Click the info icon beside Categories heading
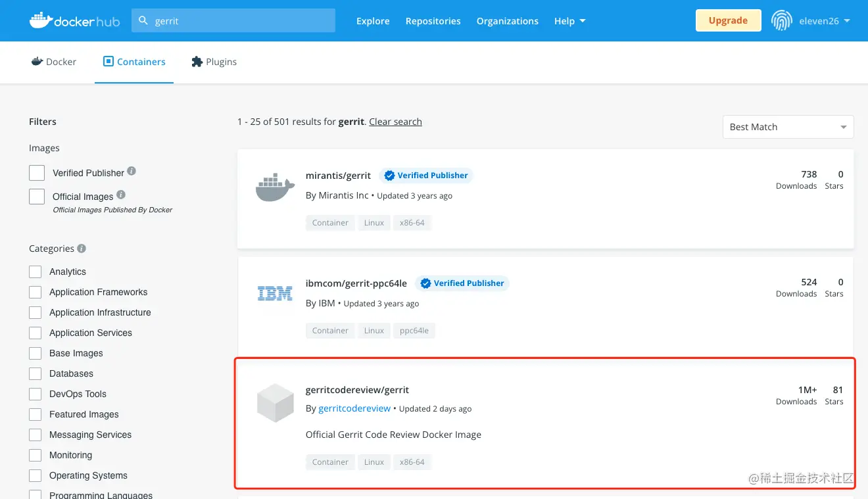This screenshot has width=868, height=499. coord(80,248)
